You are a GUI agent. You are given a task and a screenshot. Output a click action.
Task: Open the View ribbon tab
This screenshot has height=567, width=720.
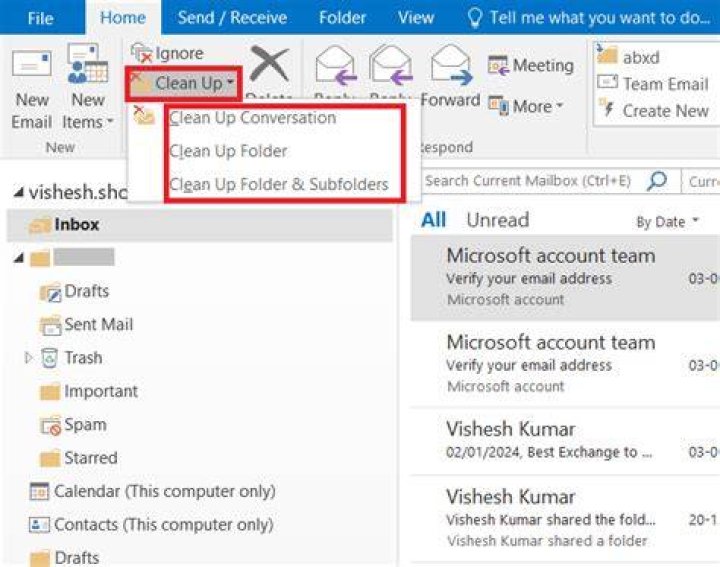[416, 17]
